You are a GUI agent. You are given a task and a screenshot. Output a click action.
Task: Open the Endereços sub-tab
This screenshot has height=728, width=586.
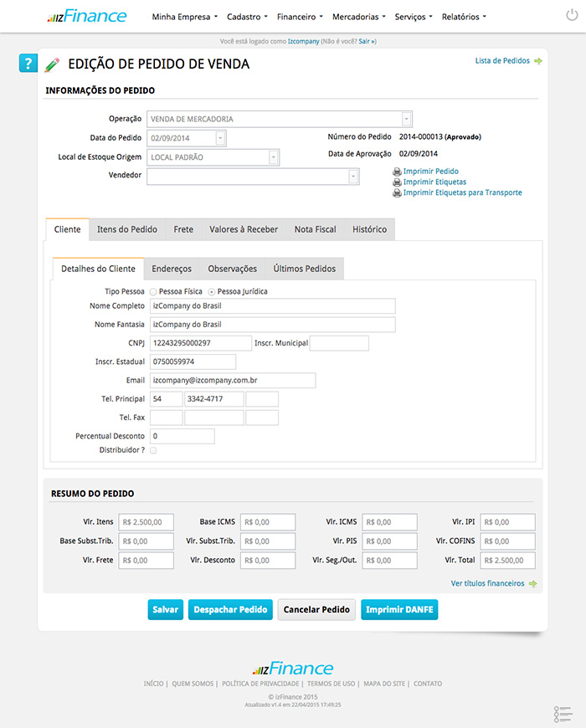172,269
